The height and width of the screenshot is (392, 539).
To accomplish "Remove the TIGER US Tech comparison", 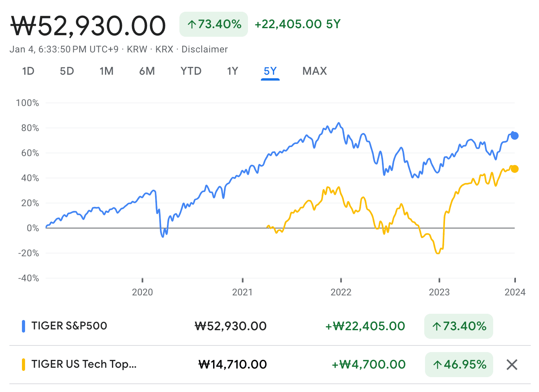I will pyautogui.click(x=512, y=365).
